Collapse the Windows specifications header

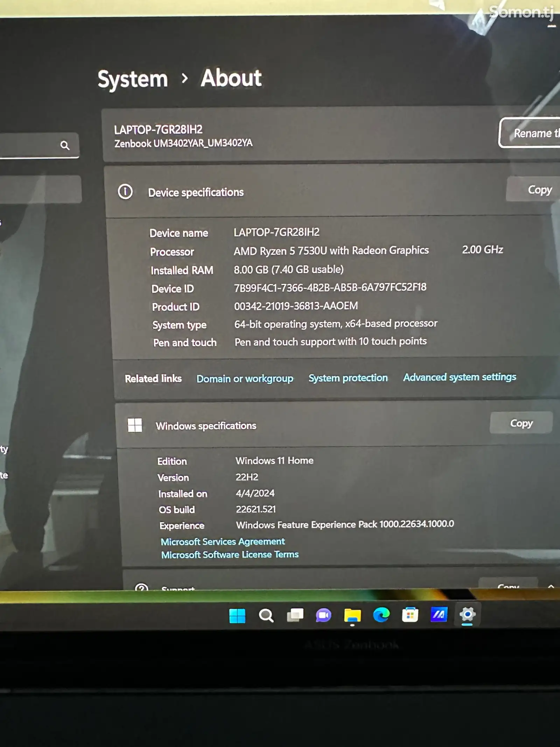338,424
